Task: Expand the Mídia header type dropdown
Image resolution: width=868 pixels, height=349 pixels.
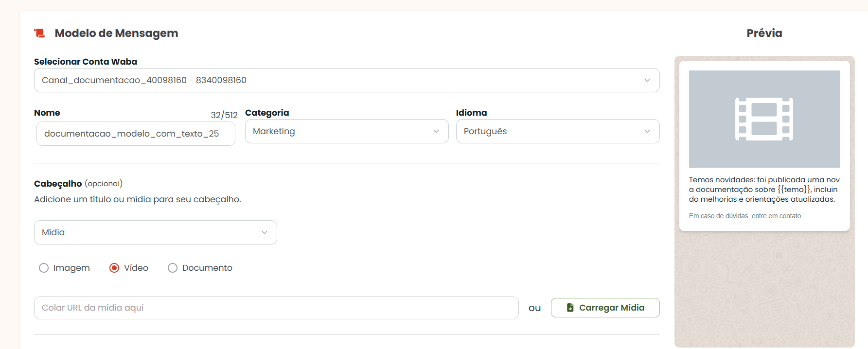Action: 156,232
